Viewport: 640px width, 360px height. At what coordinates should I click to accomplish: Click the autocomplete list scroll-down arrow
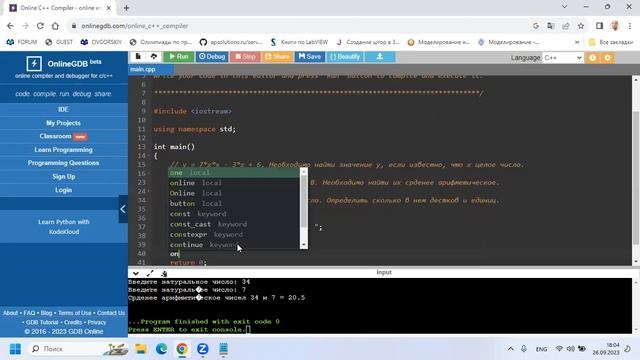(x=304, y=245)
